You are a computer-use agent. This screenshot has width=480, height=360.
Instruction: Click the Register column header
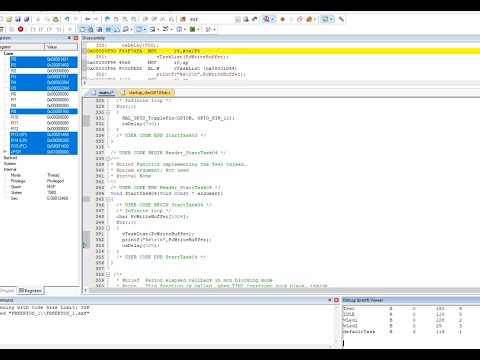click(x=22, y=47)
